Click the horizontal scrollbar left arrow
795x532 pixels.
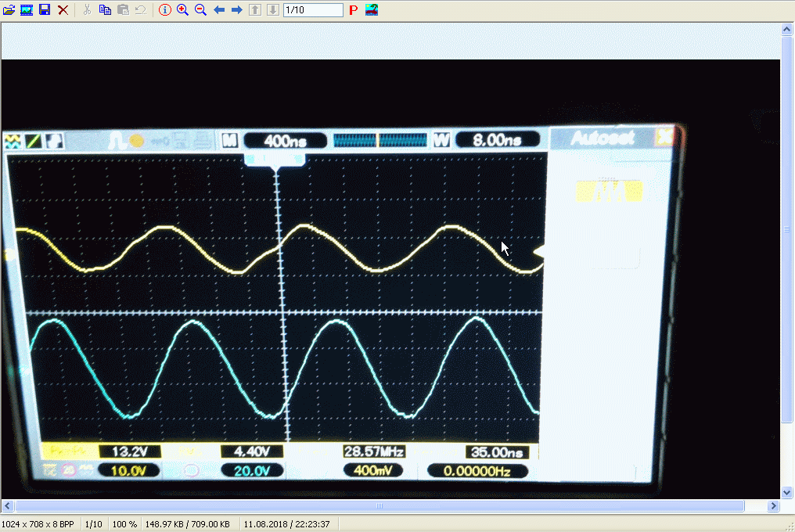7,506
